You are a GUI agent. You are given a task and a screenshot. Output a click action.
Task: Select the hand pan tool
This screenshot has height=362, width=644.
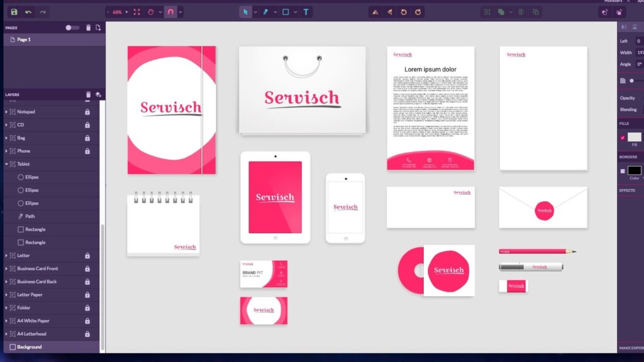(x=151, y=12)
